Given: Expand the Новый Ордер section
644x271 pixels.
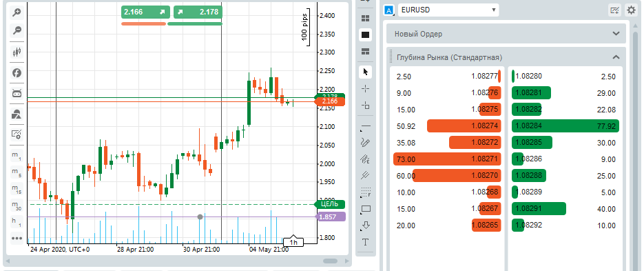Looking at the screenshot, I should (x=506, y=34).
